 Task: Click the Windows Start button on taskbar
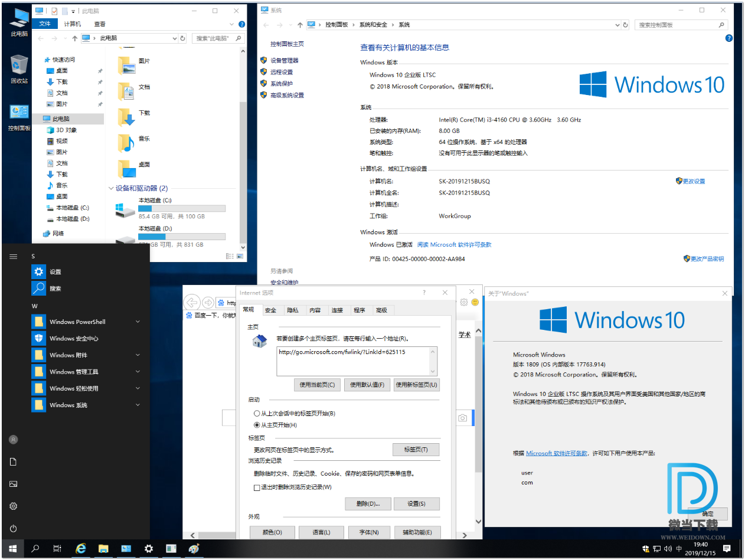point(12,548)
